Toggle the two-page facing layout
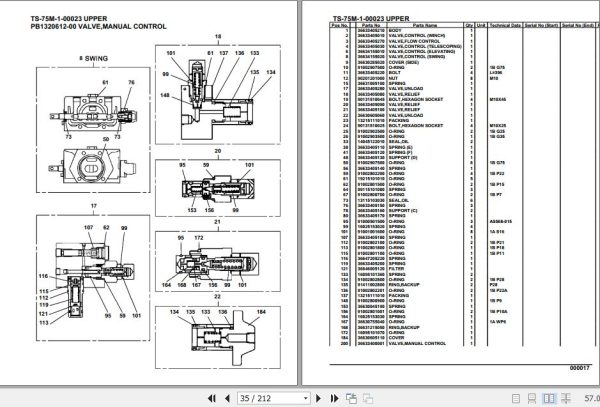Image resolution: width=600 pixels, height=407 pixels. click(x=549, y=398)
